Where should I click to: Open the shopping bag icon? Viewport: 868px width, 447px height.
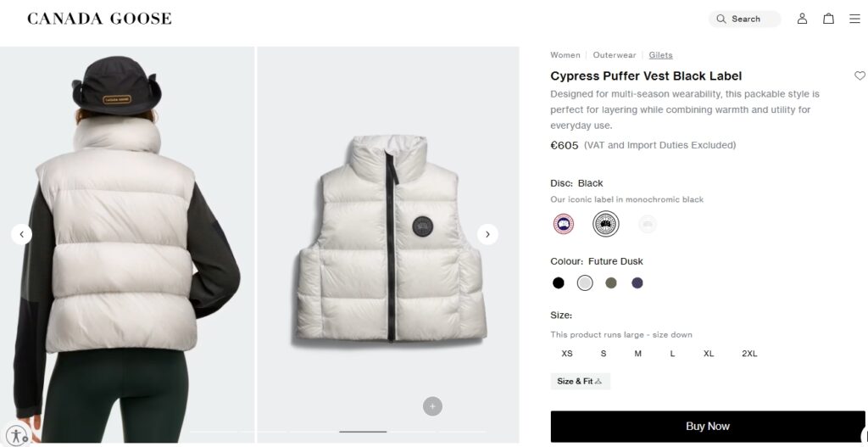(x=828, y=19)
